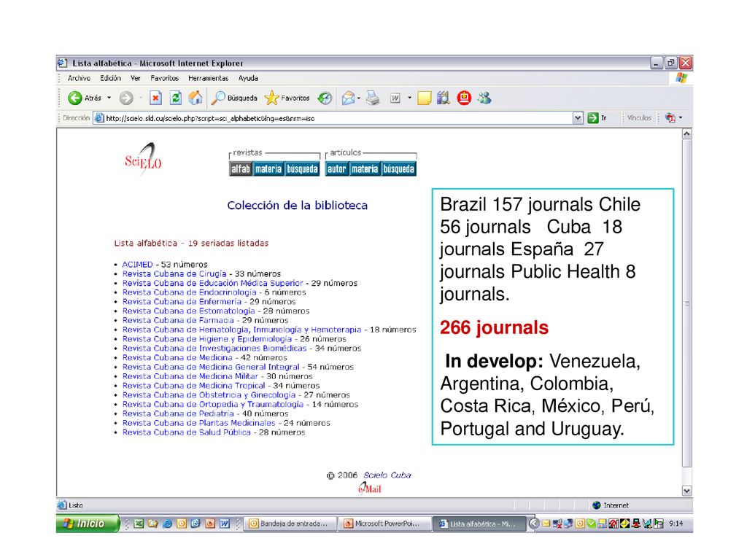Click the page scrollbar down arrow
Viewport: 747px width, 560px height.
(686, 491)
